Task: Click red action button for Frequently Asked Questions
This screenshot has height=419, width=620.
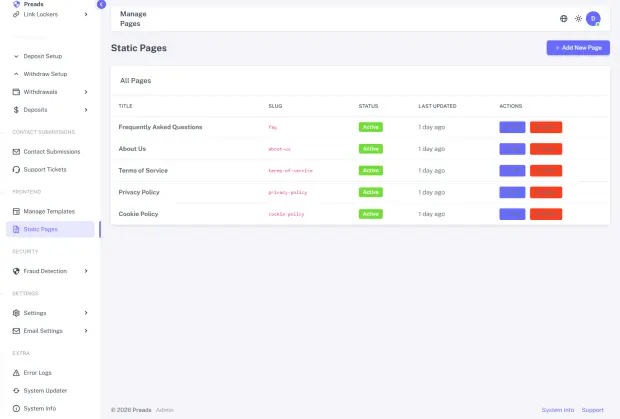Action: tap(546, 127)
